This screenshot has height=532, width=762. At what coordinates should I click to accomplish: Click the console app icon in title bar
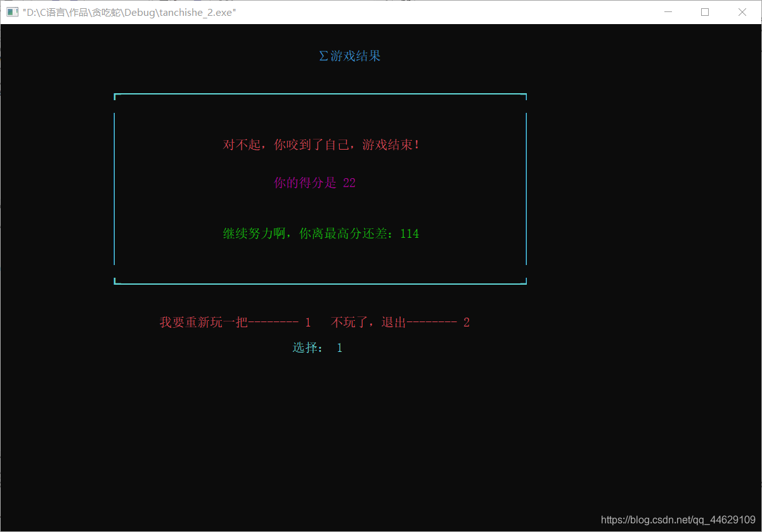(12, 12)
